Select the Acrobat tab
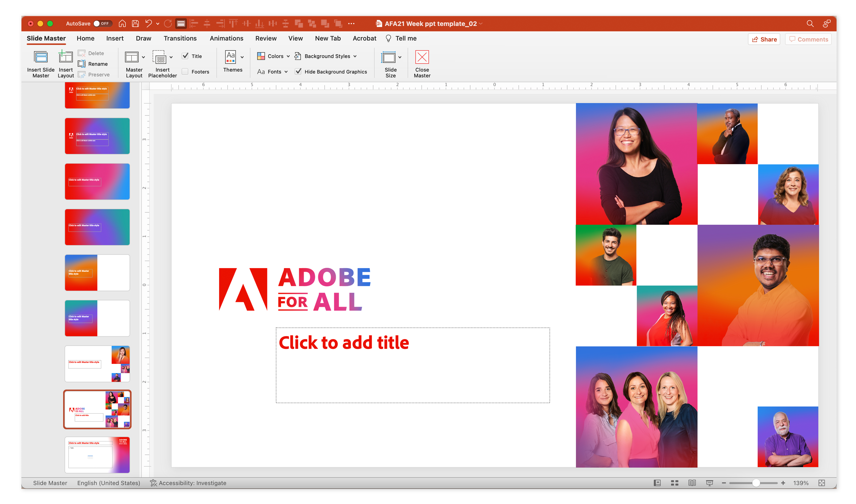The image size is (856, 504). pos(364,38)
